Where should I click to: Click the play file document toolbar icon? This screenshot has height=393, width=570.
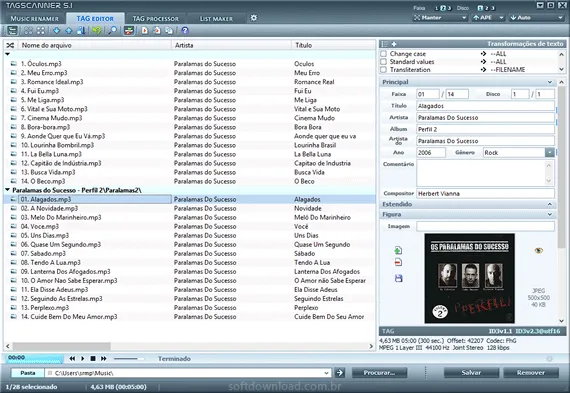pyautogui.click(x=145, y=31)
